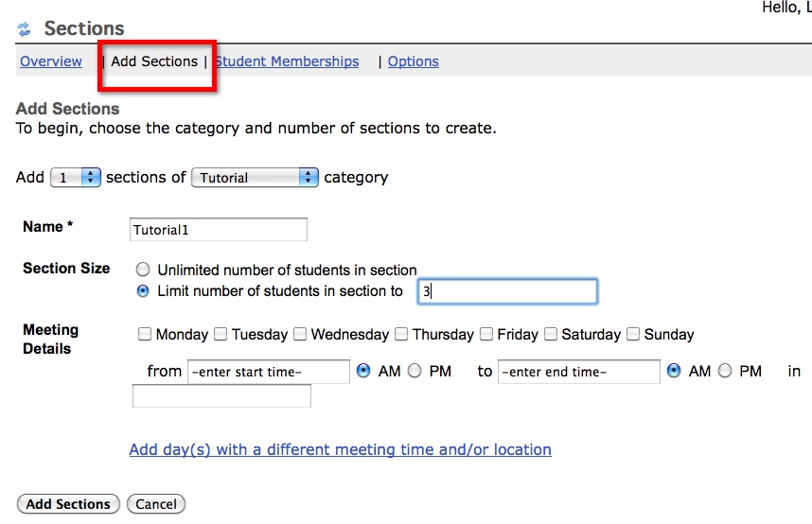This screenshot has width=812, height=524.
Task: Click the Add Sections submit button
Action: tap(68, 504)
